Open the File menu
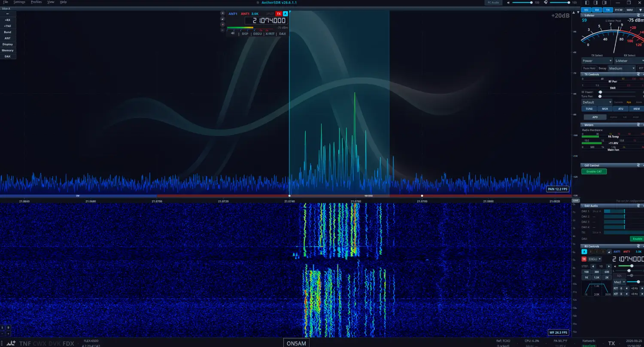 click(x=5, y=2)
